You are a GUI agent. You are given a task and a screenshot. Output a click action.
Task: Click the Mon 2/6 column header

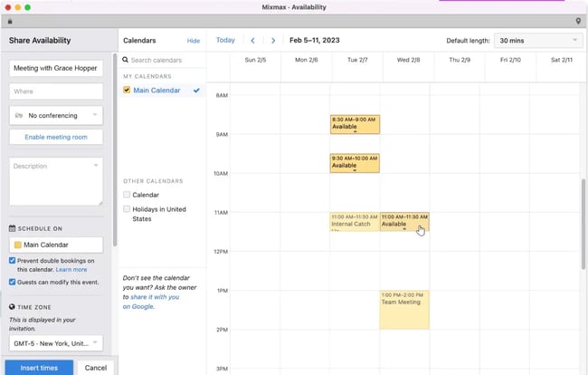[x=307, y=60]
